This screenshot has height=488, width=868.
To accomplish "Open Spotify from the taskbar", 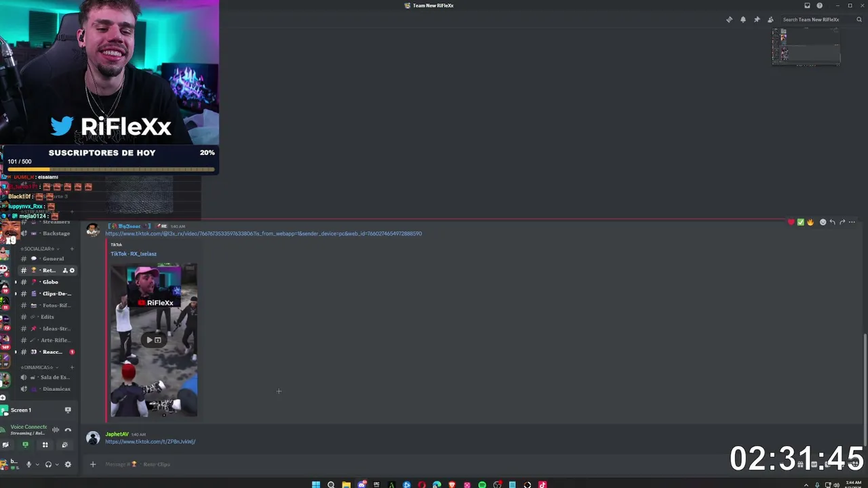I will tap(482, 485).
